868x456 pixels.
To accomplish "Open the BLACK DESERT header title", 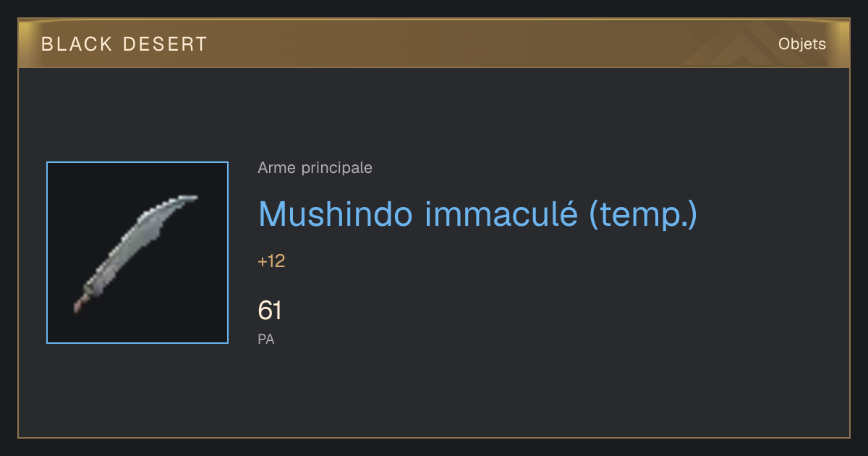I will pos(124,44).
